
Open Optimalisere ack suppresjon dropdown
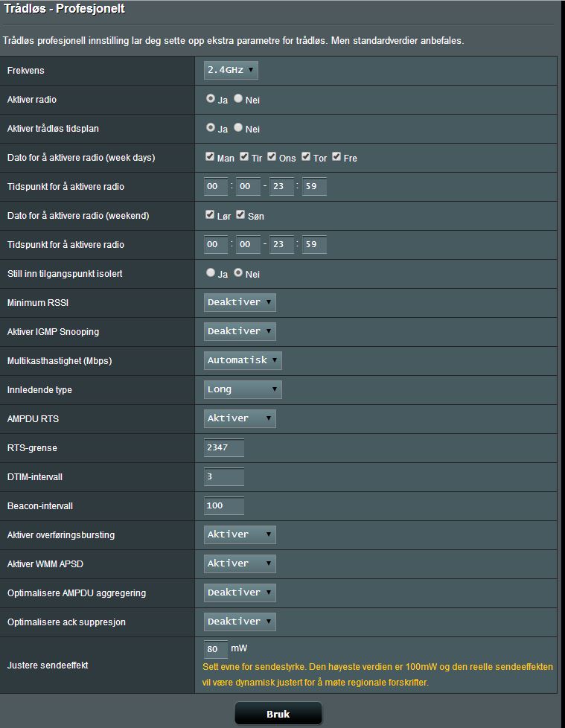tap(240, 622)
